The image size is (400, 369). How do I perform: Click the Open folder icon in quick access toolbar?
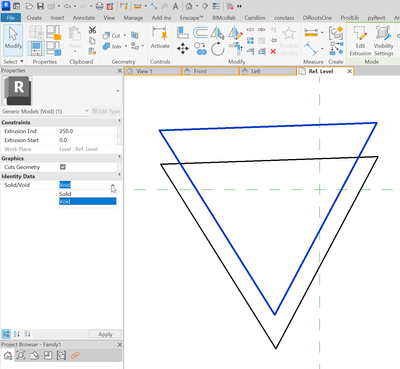(x=29, y=6)
